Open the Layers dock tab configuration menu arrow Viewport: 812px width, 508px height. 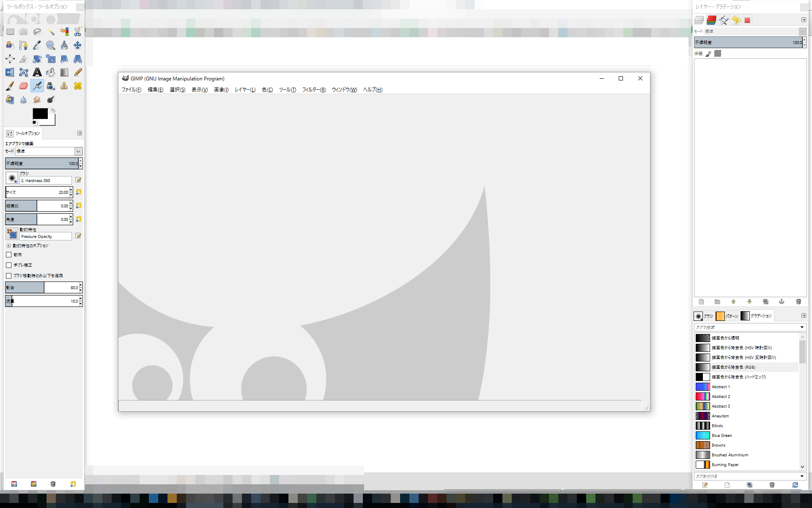click(804, 20)
